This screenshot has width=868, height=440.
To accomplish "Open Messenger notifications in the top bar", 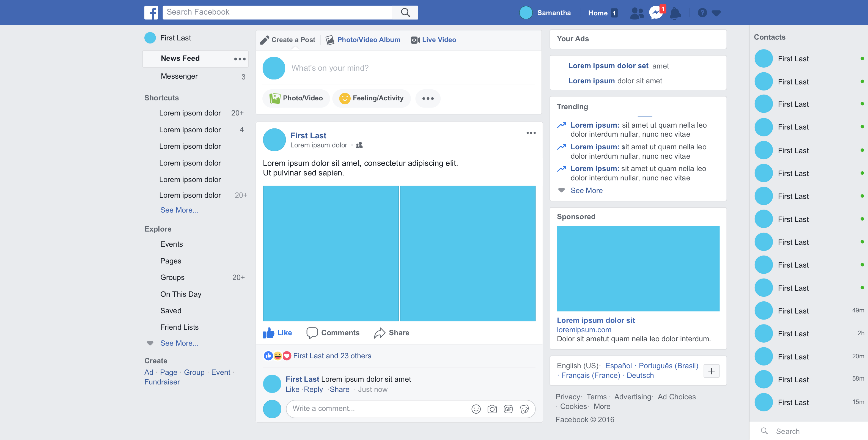I will [656, 13].
